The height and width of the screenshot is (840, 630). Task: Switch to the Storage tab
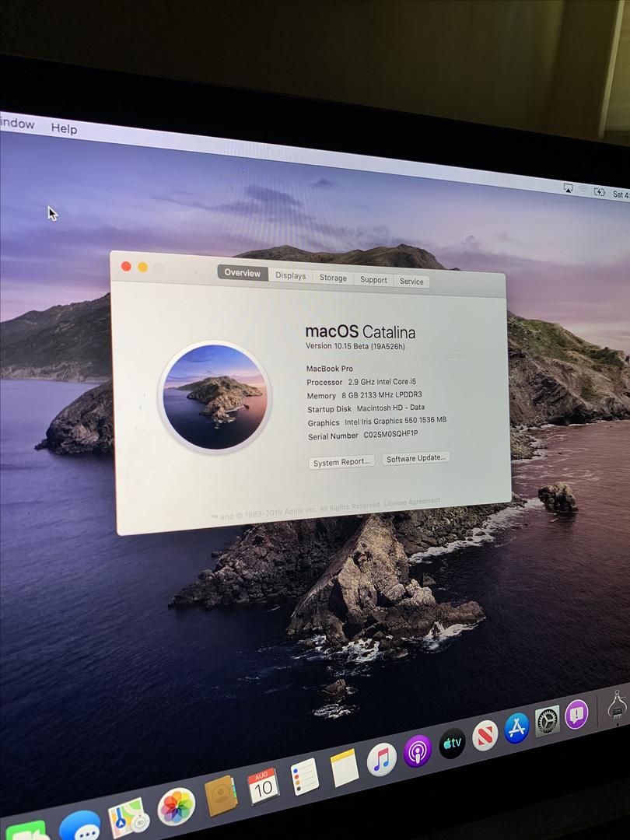[x=333, y=278]
